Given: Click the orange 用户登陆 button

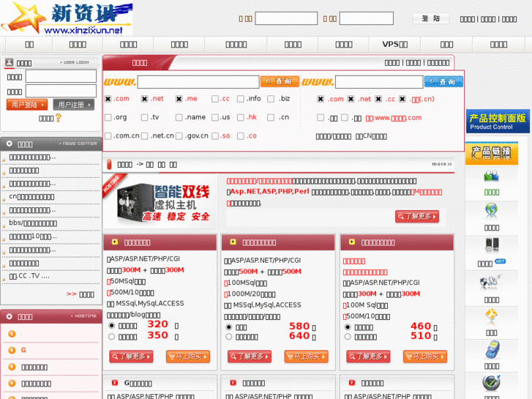Looking at the screenshot, I should pyautogui.click(x=27, y=105).
